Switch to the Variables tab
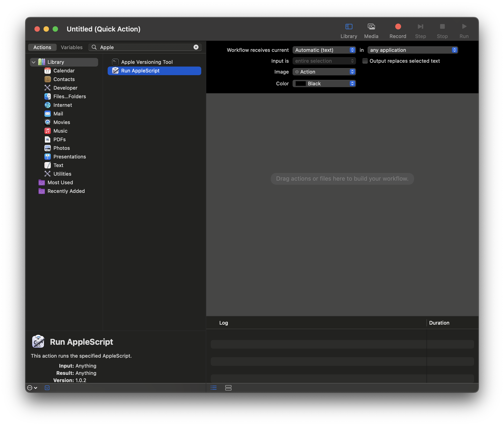Image resolution: width=504 pixels, height=426 pixels. click(x=72, y=47)
